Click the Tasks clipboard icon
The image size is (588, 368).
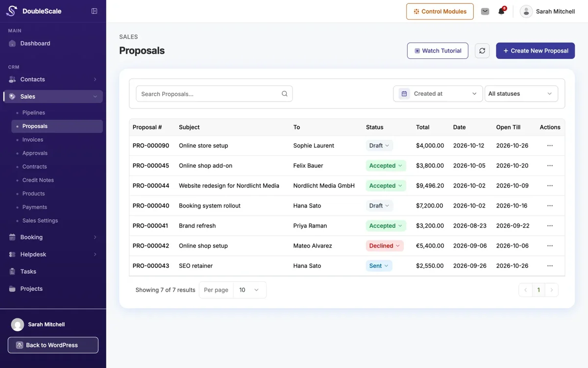(12, 271)
